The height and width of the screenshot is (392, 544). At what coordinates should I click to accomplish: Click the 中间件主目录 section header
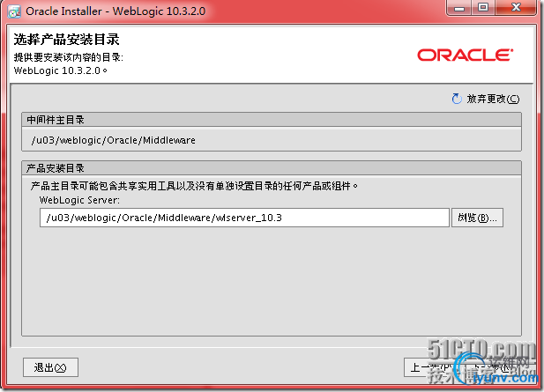pyautogui.click(x=272, y=120)
